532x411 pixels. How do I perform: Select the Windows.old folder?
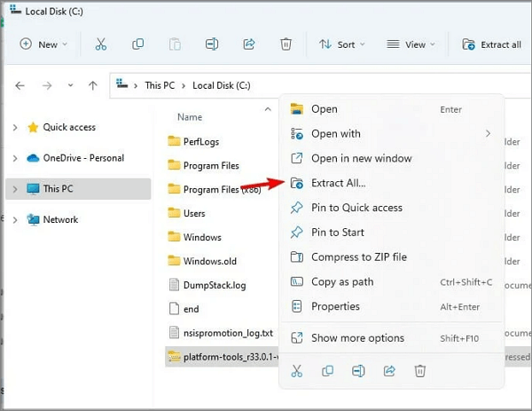(210, 261)
